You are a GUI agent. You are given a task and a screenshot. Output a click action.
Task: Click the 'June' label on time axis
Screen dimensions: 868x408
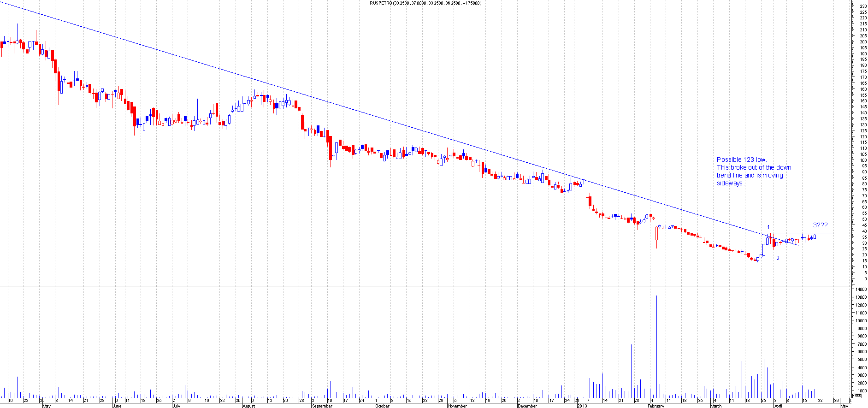(117, 406)
